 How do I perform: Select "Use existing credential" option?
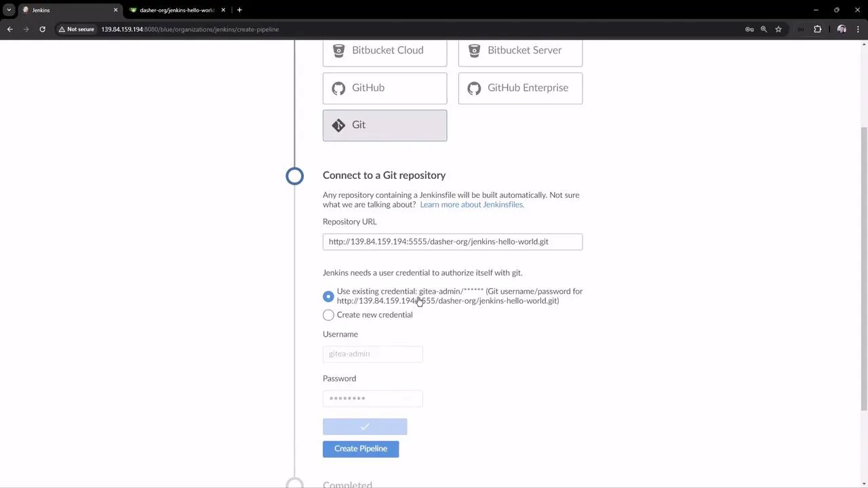(328, 296)
